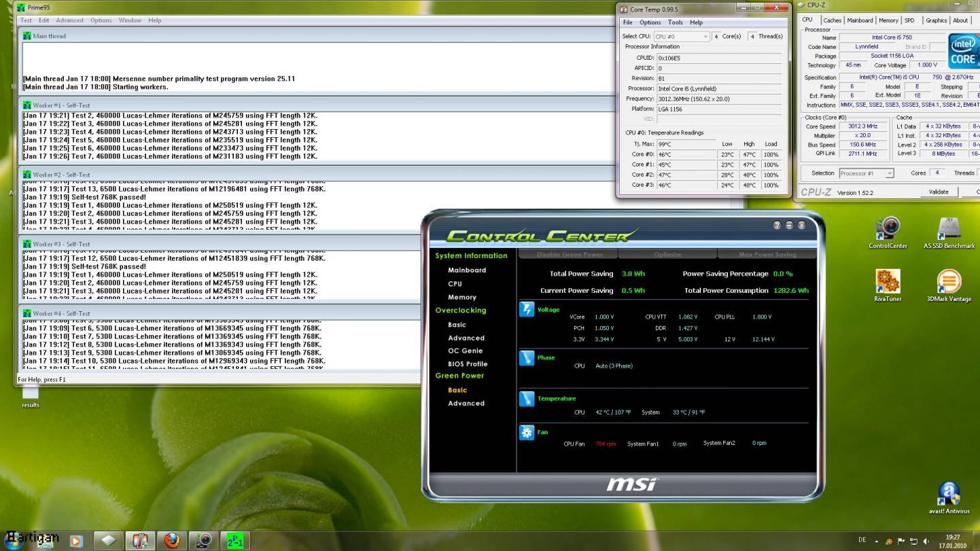Click Worker #1 Self-Test window icon
Viewport: 980px width, 551px height.
click(27, 105)
